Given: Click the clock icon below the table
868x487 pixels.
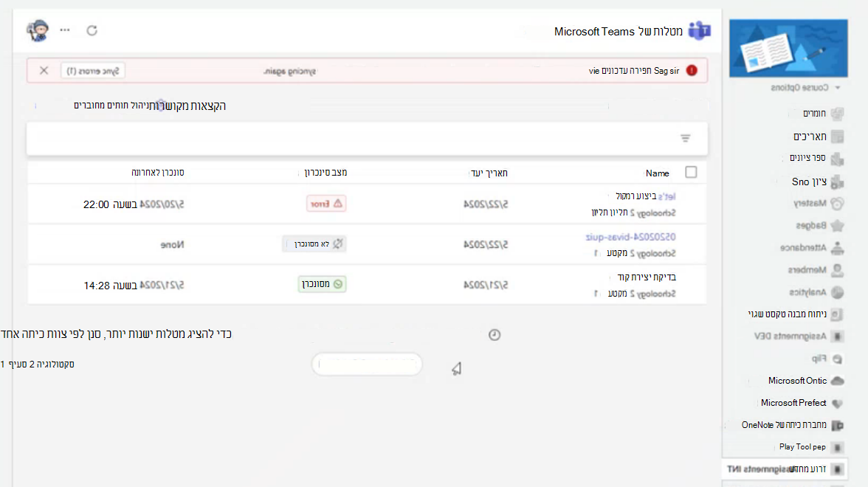Looking at the screenshot, I should [x=495, y=335].
